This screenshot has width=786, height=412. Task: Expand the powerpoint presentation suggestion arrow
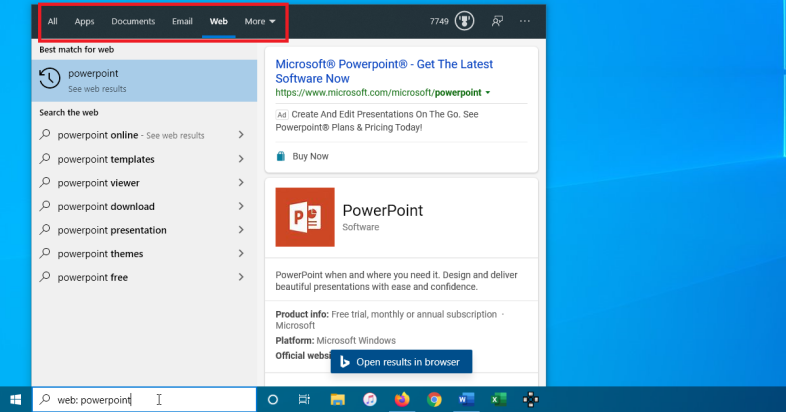coord(241,230)
